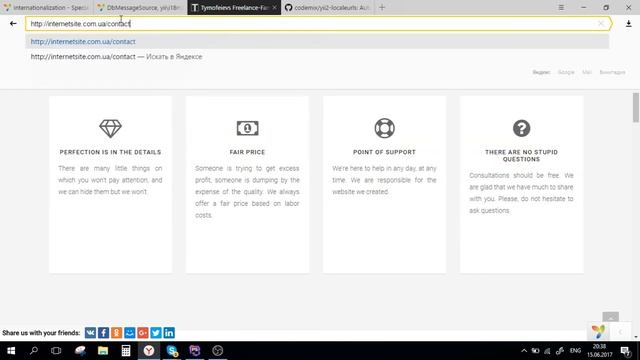Viewport: 640px width, 360px height.
Task: Open Skype from the taskbar
Action: (172, 351)
